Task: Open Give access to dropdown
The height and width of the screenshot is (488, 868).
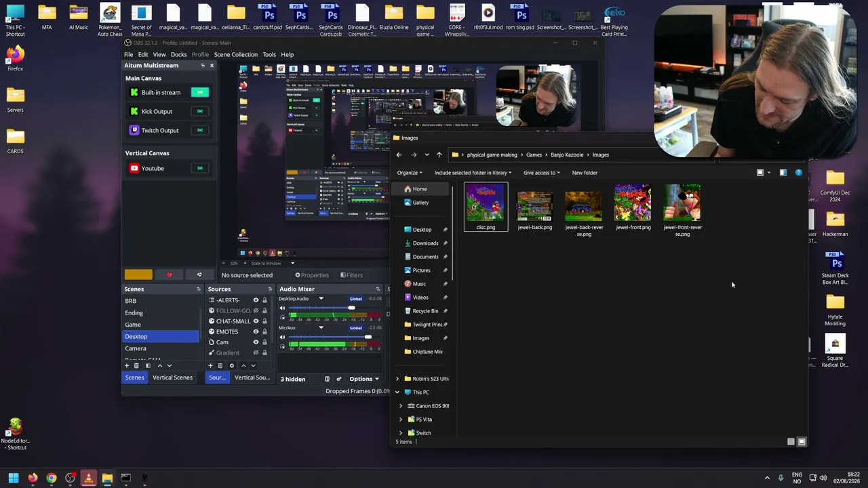Action: pos(541,173)
